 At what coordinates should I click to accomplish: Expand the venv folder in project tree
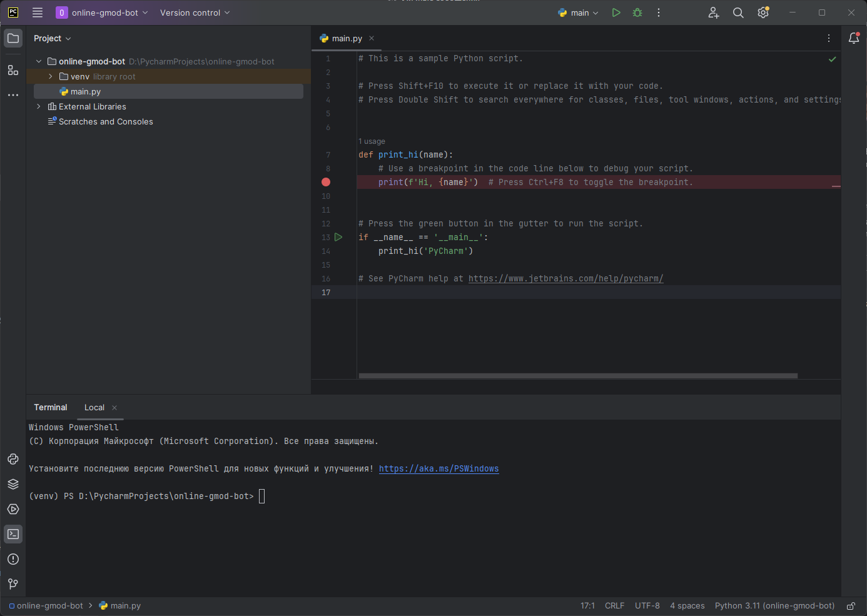click(51, 76)
